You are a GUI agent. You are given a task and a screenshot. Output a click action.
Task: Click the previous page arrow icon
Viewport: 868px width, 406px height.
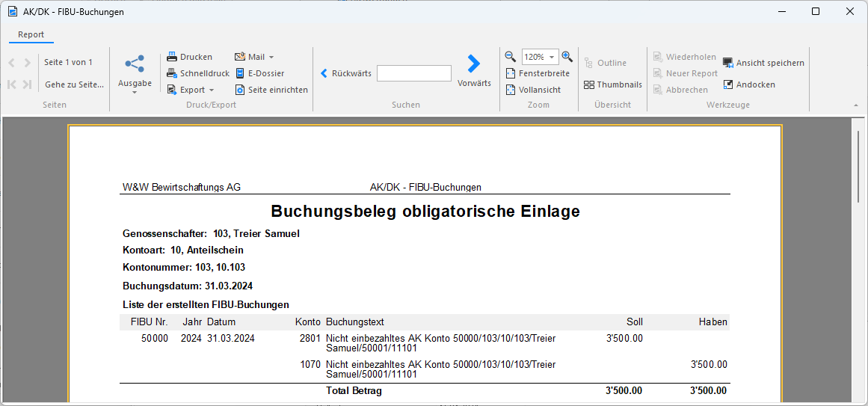tap(12, 63)
